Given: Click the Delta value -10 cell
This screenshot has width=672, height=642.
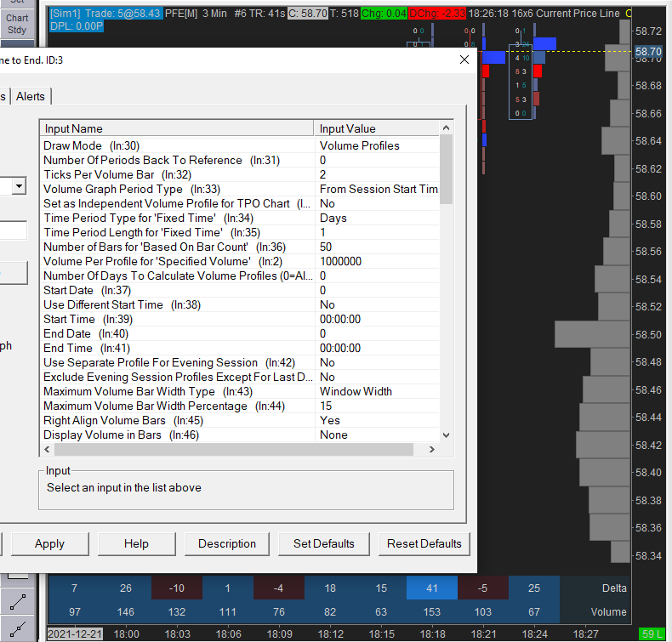Looking at the screenshot, I should click(177, 588).
